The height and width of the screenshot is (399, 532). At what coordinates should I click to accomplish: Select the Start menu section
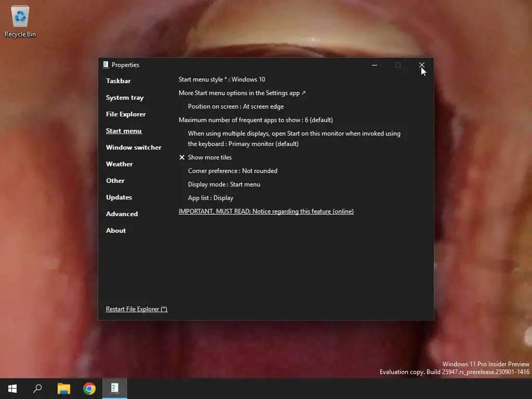point(124,130)
